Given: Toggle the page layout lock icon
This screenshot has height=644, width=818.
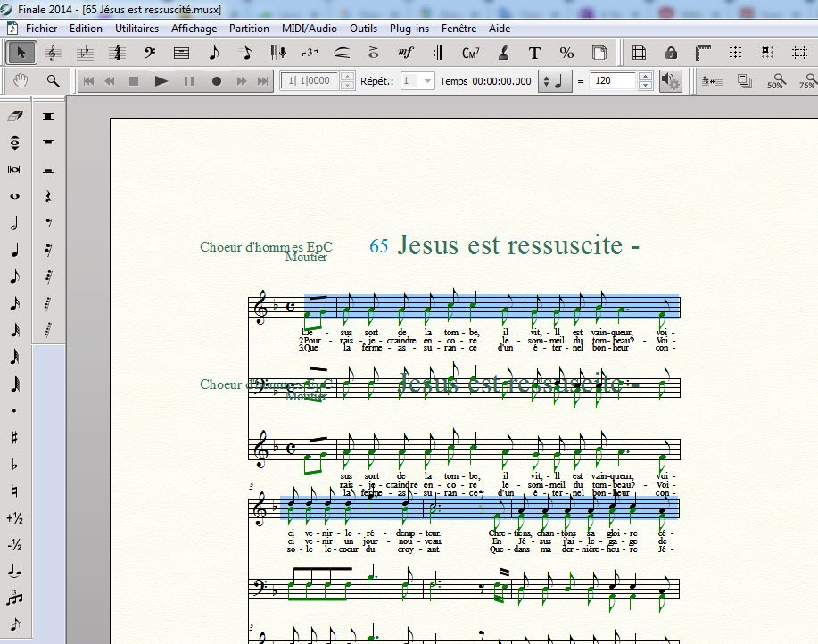Looking at the screenshot, I should [670, 53].
